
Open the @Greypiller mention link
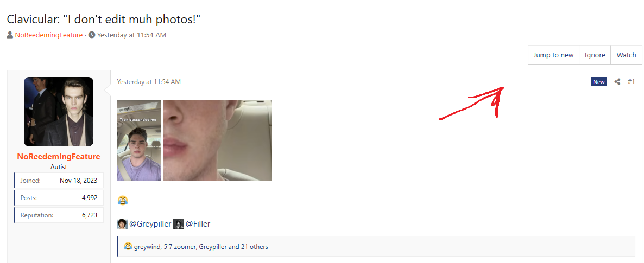pyautogui.click(x=150, y=224)
